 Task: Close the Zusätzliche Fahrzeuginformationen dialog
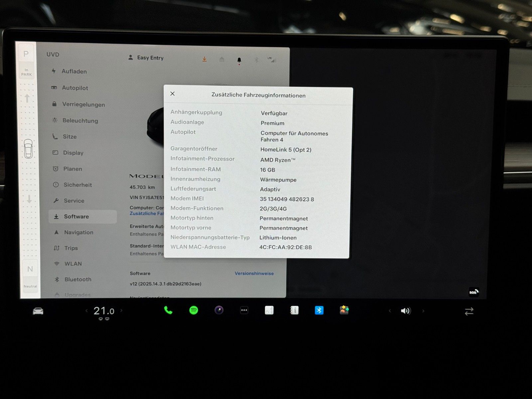172,94
